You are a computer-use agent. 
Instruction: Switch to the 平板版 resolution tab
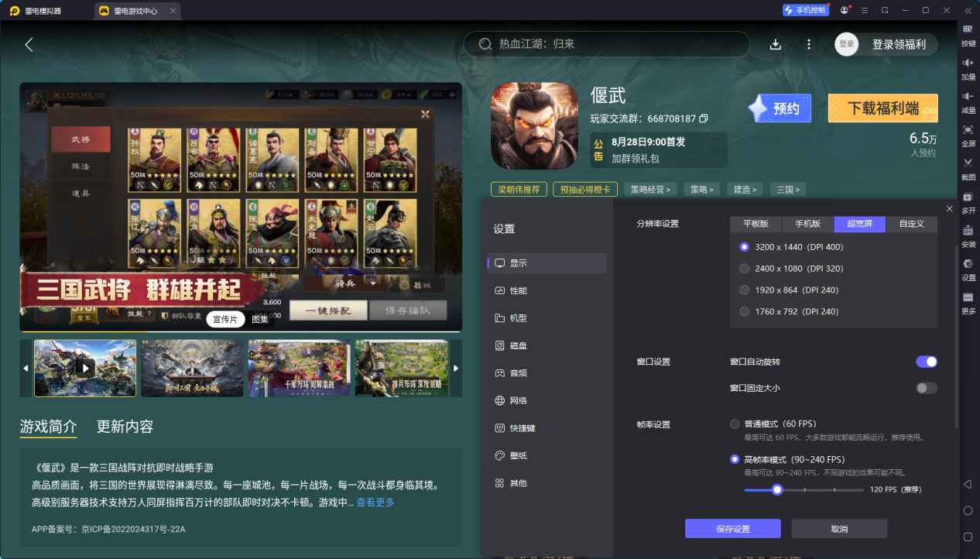[x=756, y=224]
